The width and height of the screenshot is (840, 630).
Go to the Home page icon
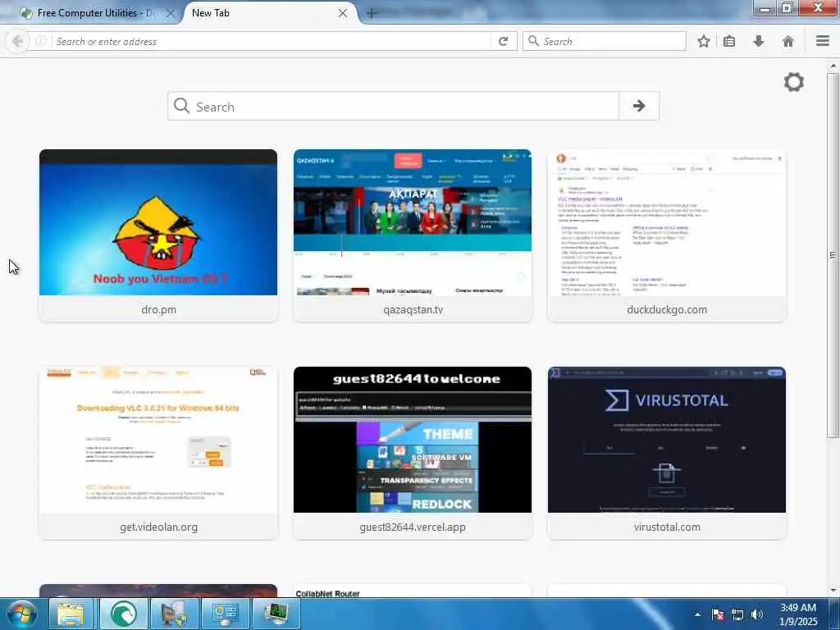click(788, 41)
